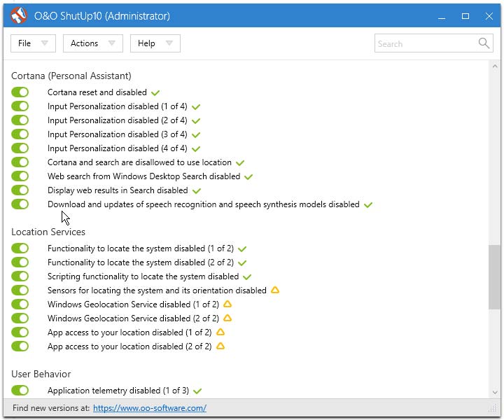Image resolution: width=504 pixels, height=420 pixels.
Task: Click green checkmark beside Cortana reset and disabled
Action: click(x=155, y=93)
